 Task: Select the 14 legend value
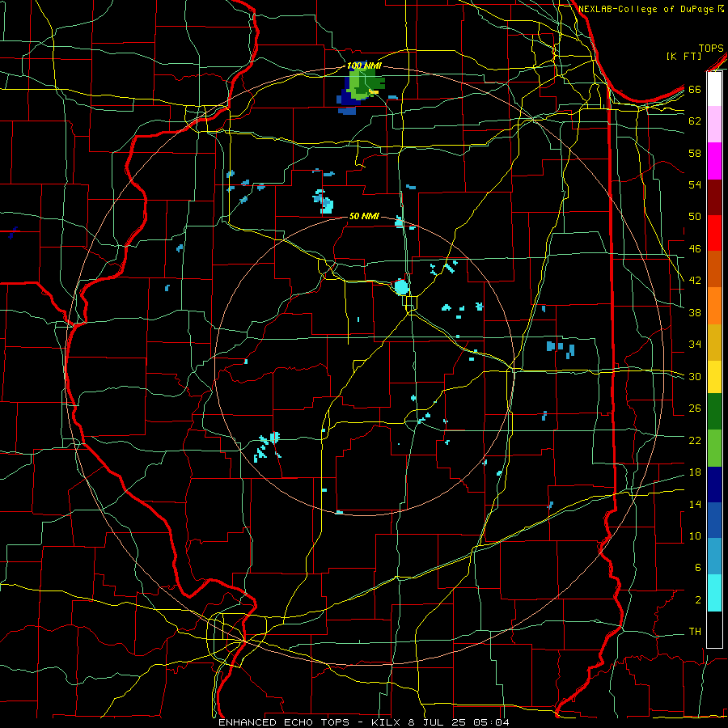[695, 504]
